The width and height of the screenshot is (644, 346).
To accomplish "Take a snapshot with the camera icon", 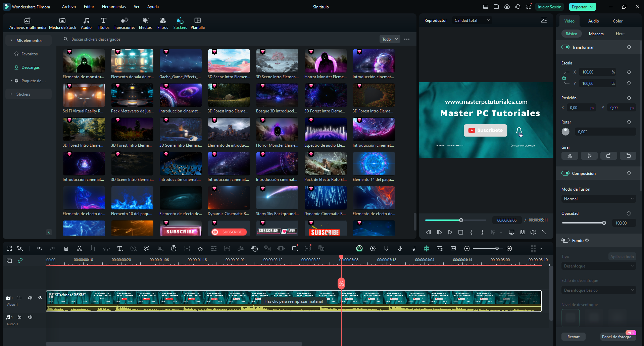I will pos(523,232).
